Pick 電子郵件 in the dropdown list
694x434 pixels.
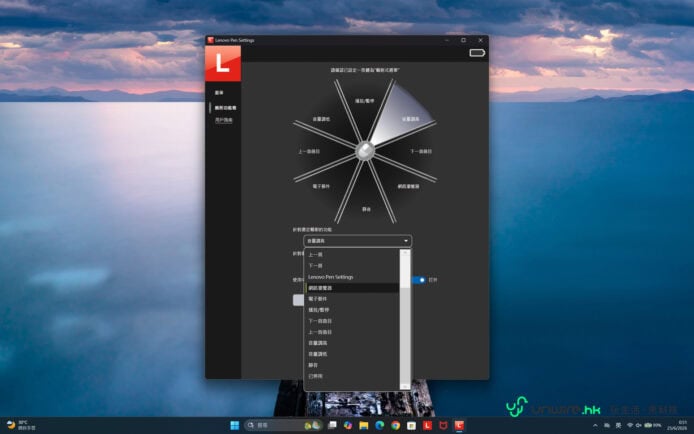[351, 299]
